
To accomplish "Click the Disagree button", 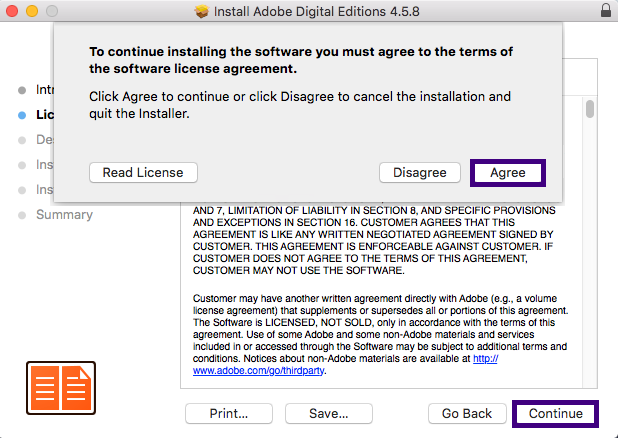I will [420, 173].
